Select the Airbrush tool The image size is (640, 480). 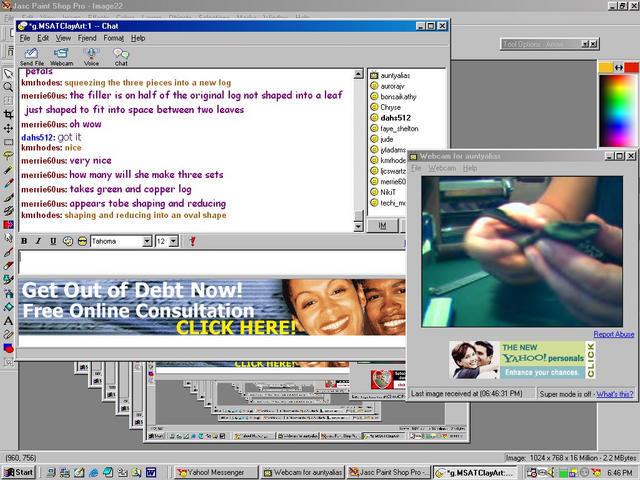coord(8,293)
